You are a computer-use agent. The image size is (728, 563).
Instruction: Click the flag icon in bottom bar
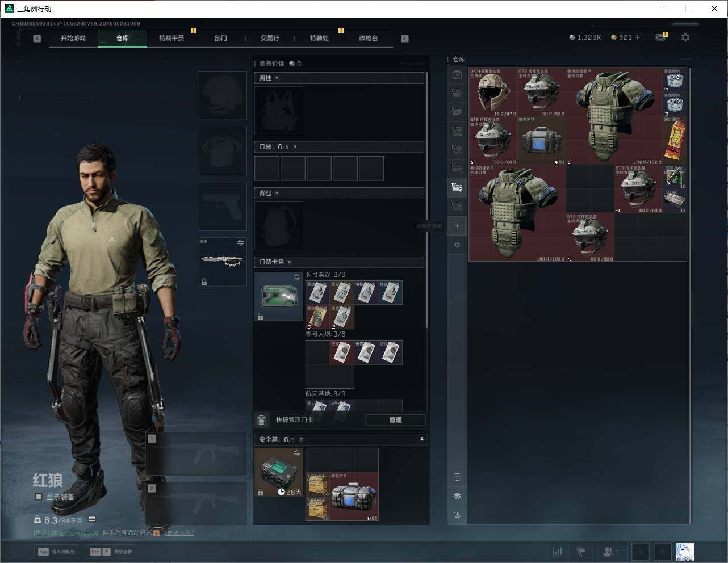click(581, 552)
